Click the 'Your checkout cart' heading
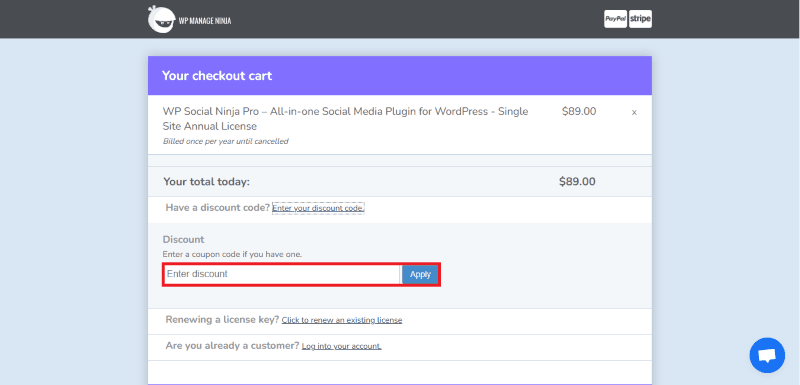This screenshot has height=385, width=800. pyautogui.click(x=217, y=76)
